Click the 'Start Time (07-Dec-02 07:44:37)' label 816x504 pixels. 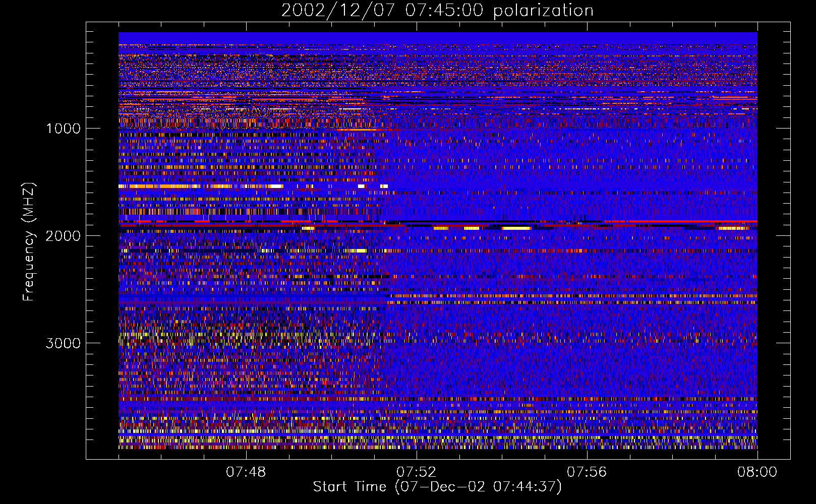(437, 487)
